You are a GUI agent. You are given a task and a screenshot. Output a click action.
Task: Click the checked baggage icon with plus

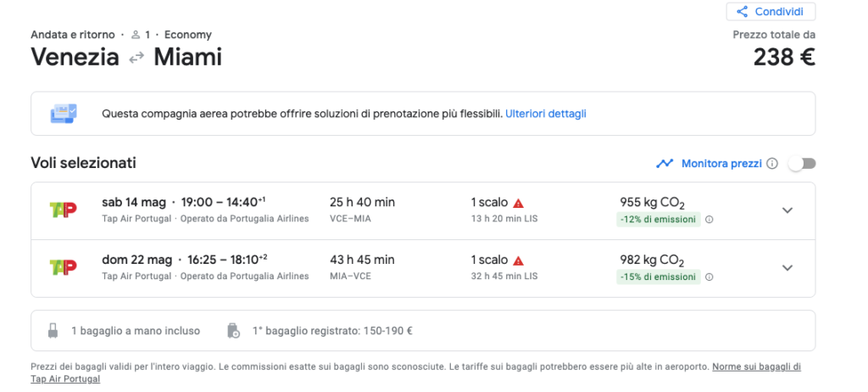click(x=234, y=331)
